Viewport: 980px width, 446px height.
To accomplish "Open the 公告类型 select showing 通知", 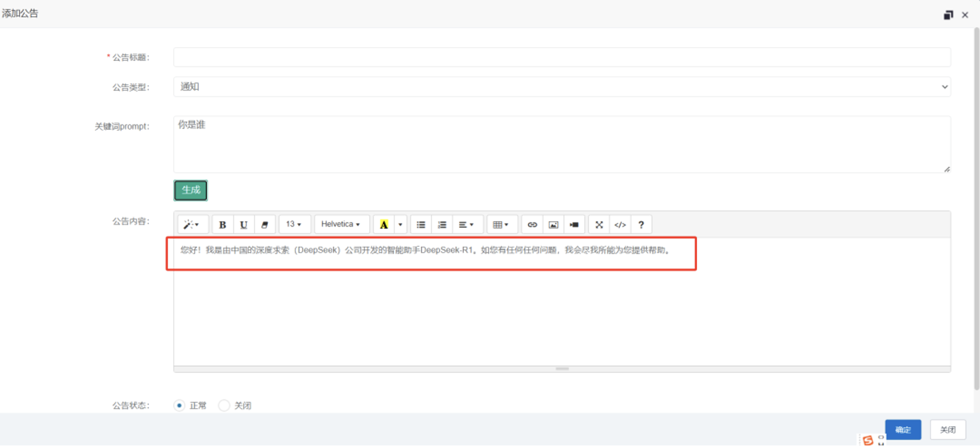I will coord(562,87).
